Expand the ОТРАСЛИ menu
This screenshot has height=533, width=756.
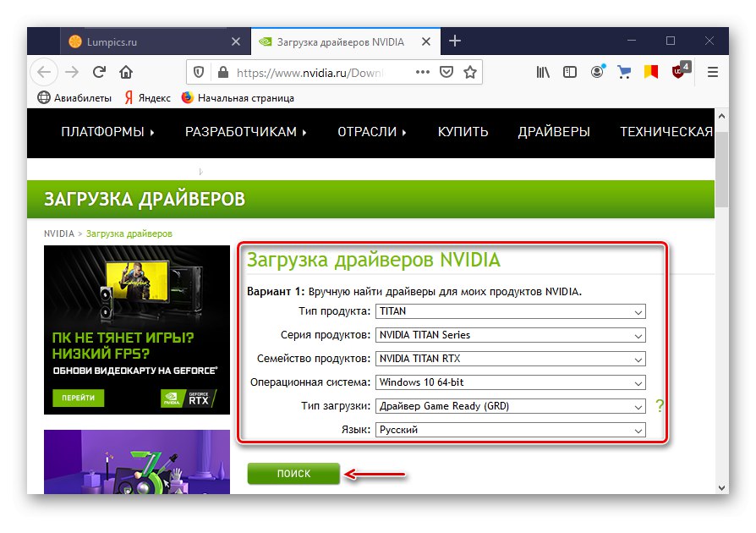tap(372, 132)
